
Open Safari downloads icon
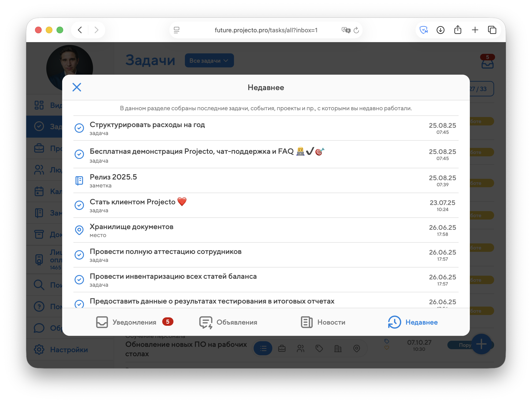440,30
